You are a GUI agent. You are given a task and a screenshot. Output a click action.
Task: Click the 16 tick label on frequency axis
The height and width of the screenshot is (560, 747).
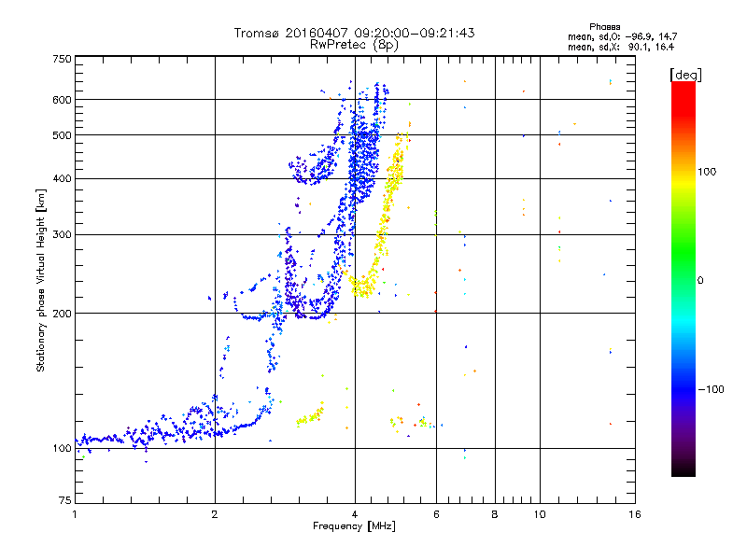tap(635, 514)
